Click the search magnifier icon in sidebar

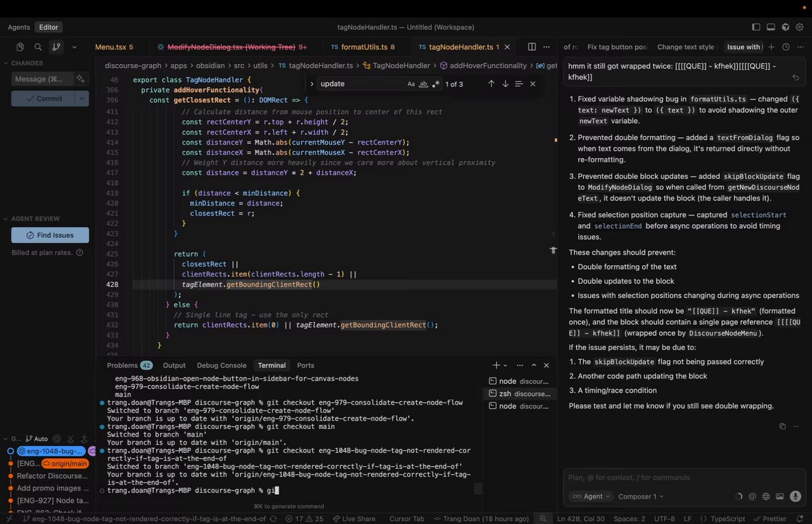(38, 47)
